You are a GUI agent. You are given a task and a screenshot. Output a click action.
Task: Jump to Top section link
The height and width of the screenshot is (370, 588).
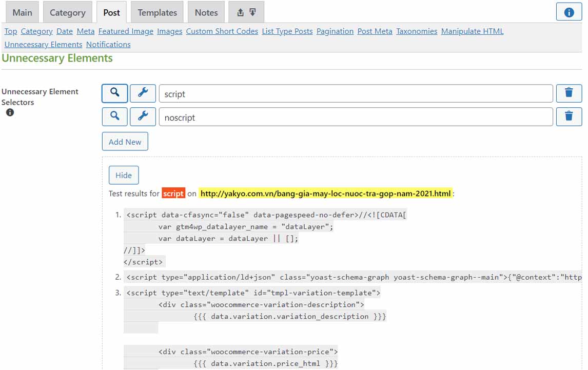(10, 31)
